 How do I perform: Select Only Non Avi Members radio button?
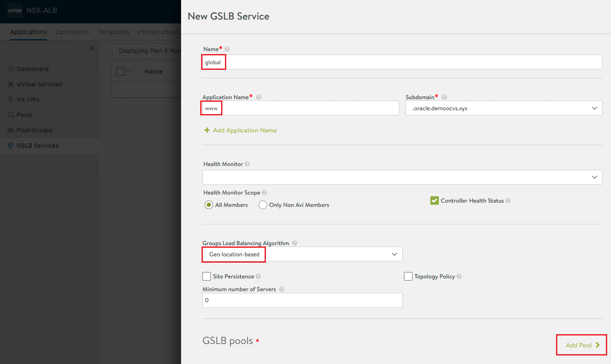tap(263, 205)
